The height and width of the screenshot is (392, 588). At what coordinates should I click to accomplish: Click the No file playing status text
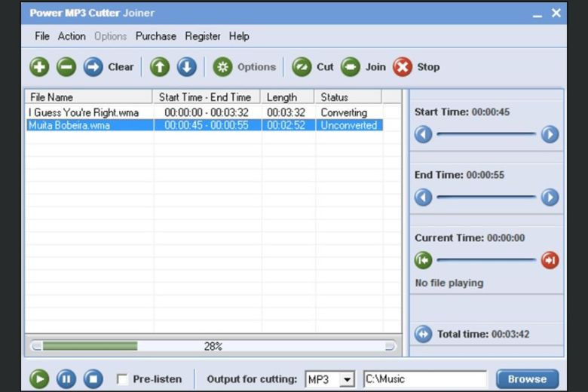point(449,283)
